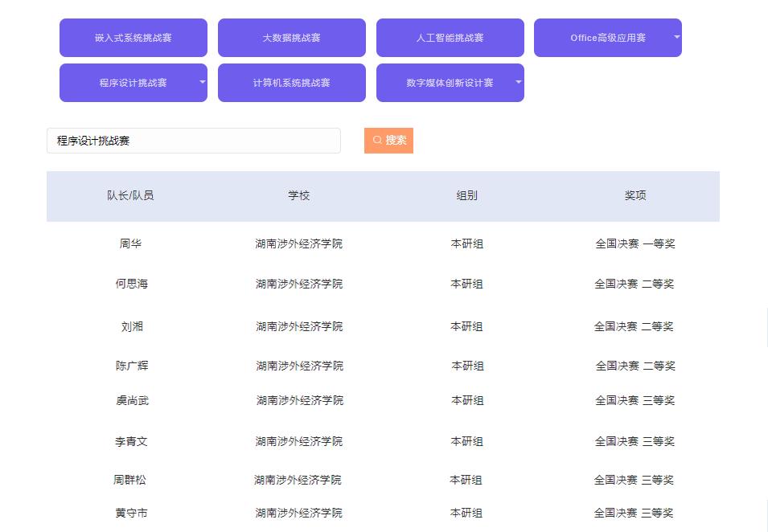Select the name 何思海
The image size is (768, 532).
pyautogui.click(x=131, y=284)
